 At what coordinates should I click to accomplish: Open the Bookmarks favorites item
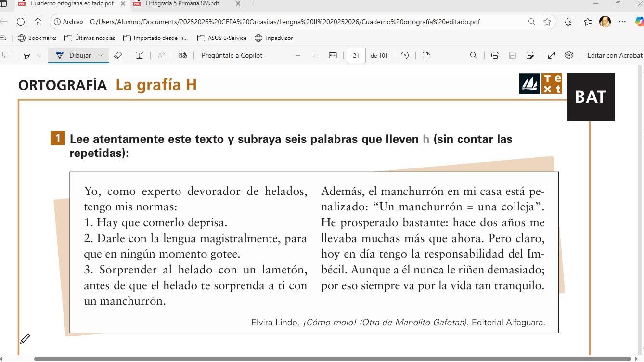pos(37,38)
